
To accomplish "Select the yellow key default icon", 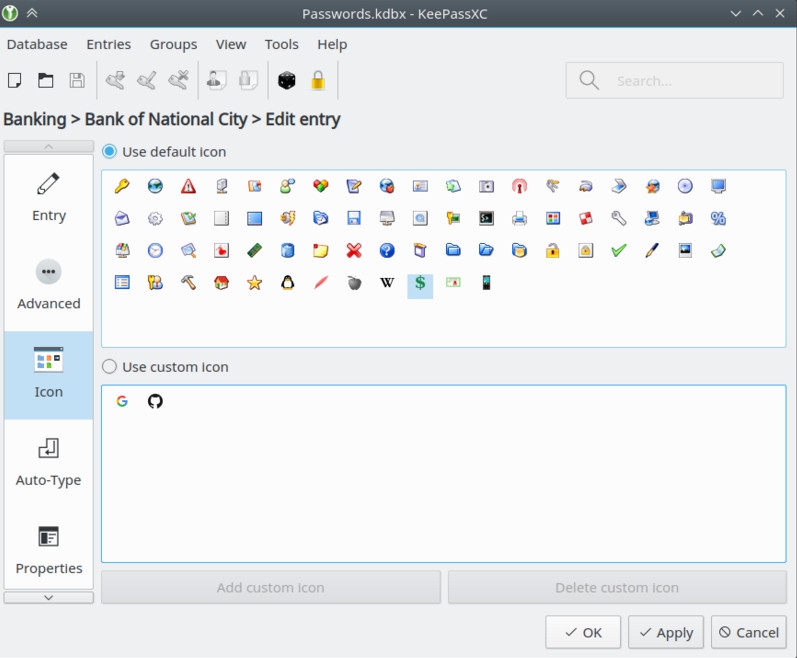I will [x=122, y=186].
